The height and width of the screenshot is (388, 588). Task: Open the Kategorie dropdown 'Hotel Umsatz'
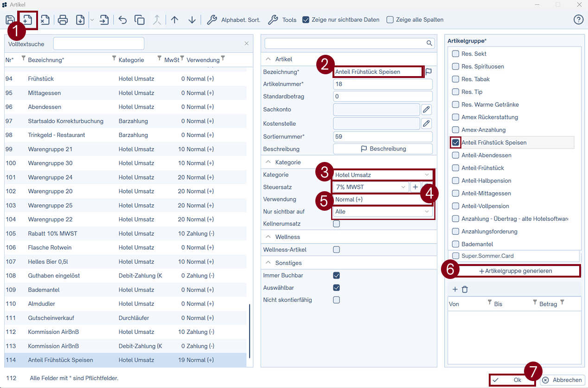click(x=383, y=175)
